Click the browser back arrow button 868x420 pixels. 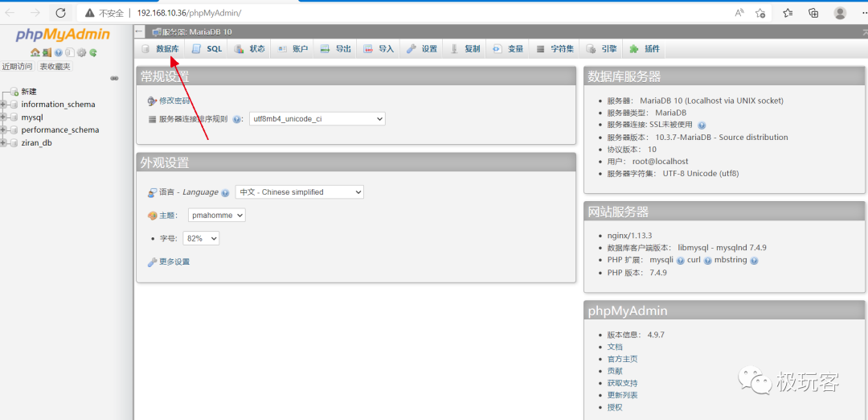pyautogui.click(x=10, y=13)
